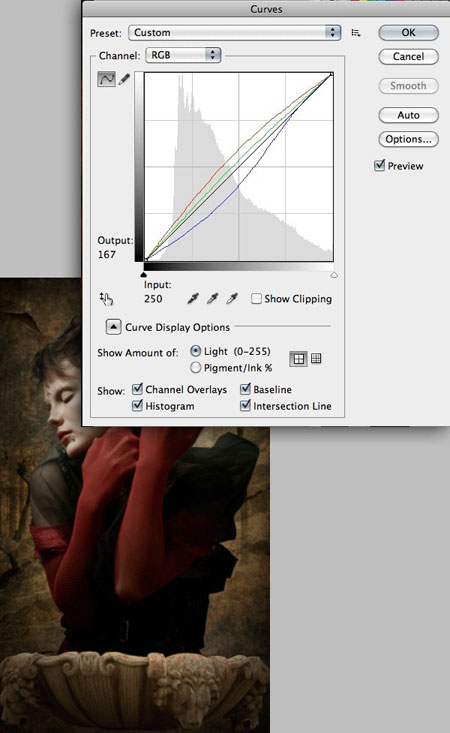Viewport: 450px width, 733px height.
Task: Open the Options... dialog button
Action: click(x=408, y=139)
